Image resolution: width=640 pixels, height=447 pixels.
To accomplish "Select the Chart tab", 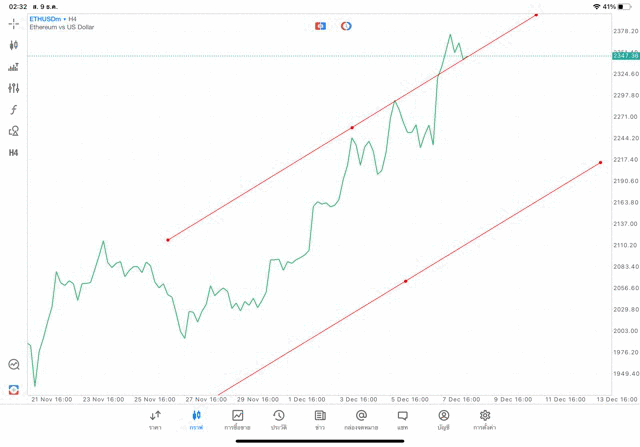I will click(196, 419).
